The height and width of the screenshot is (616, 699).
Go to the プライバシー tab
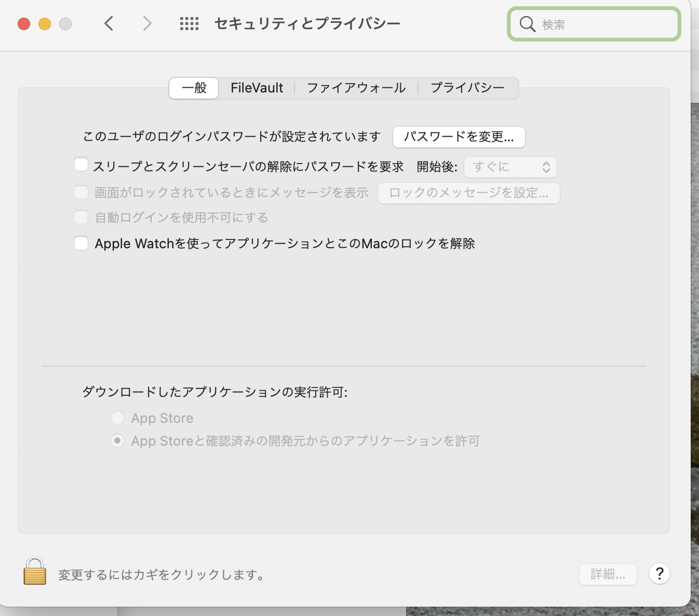click(x=467, y=88)
